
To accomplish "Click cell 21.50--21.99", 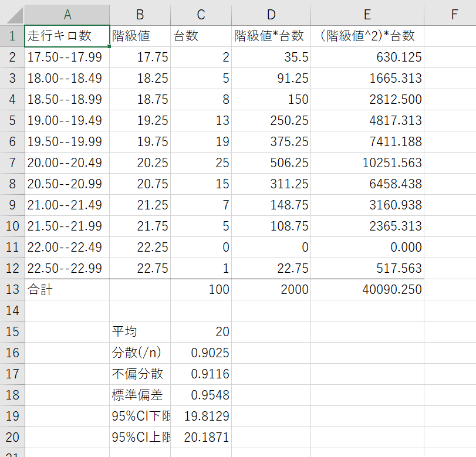I will click(x=67, y=226).
